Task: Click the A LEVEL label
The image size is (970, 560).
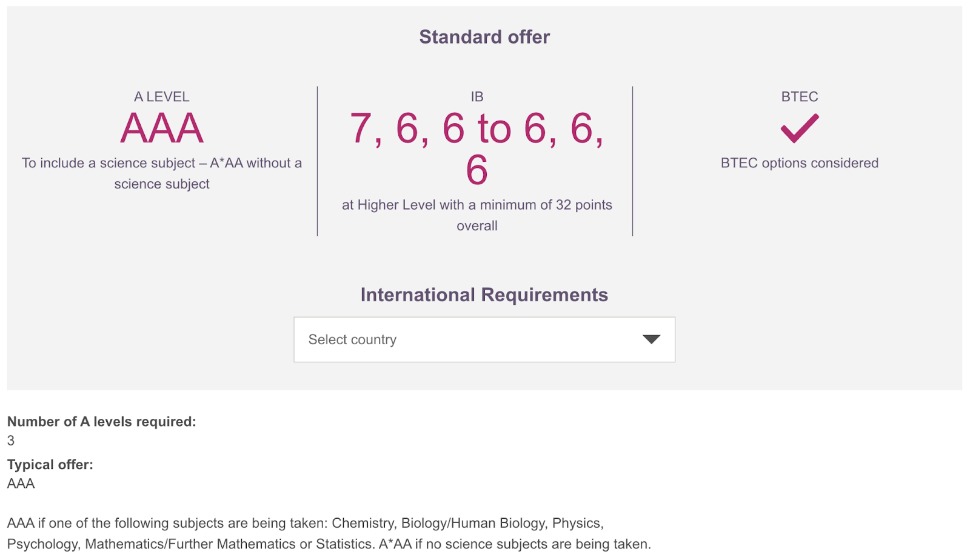Action: point(161,97)
